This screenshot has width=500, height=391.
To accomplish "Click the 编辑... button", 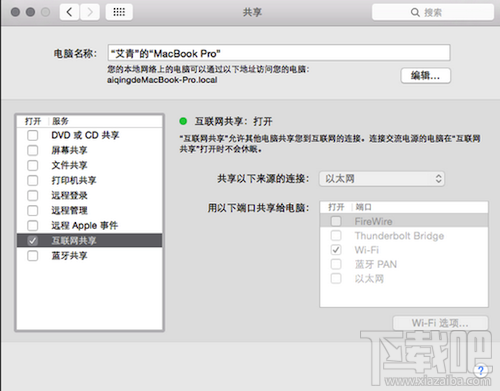I will (426, 76).
